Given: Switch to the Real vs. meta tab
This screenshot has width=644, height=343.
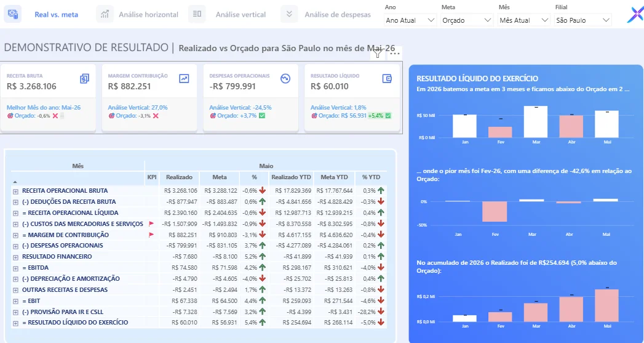Looking at the screenshot, I should tap(56, 14).
